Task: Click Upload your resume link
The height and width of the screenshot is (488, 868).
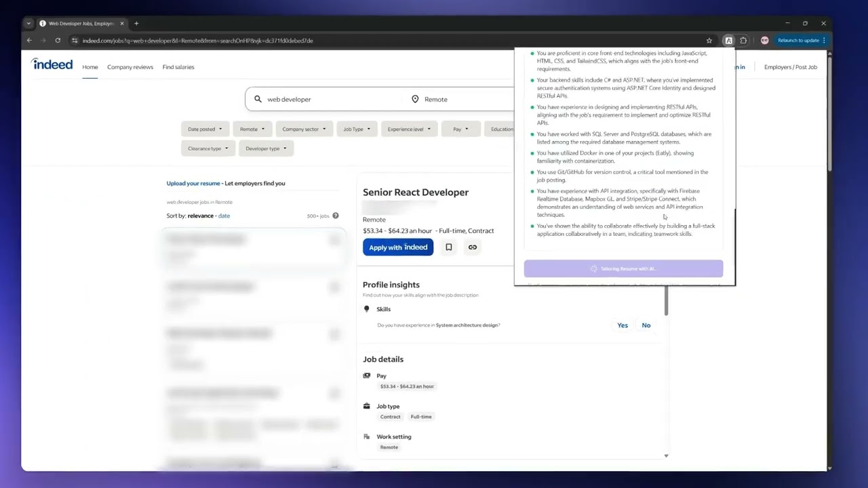Action: 193,183
